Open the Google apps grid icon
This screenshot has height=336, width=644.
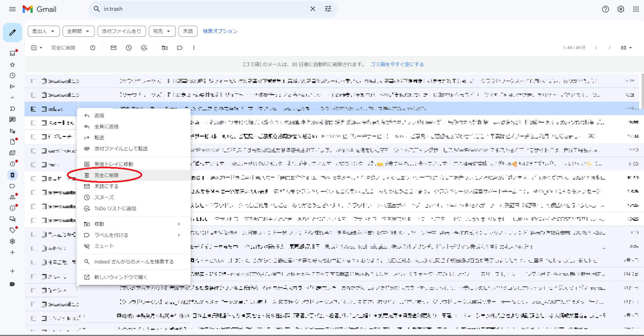click(x=636, y=9)
